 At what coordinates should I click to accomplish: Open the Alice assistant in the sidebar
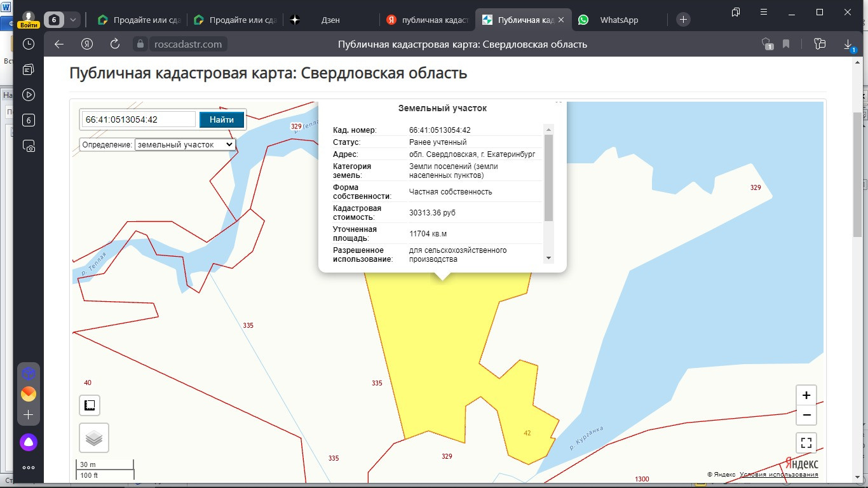tap(29, 442)
